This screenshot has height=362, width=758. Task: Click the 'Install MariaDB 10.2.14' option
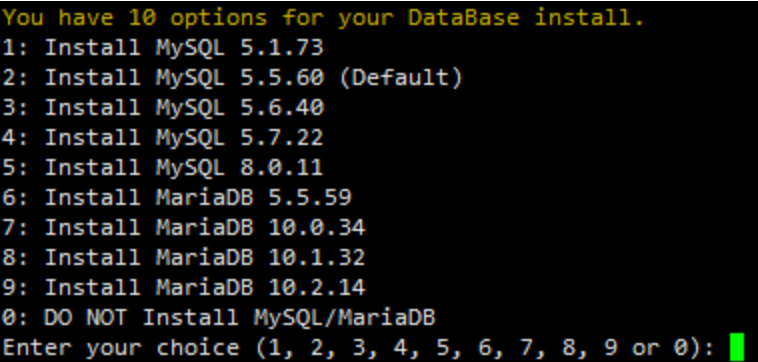(184, 288)
